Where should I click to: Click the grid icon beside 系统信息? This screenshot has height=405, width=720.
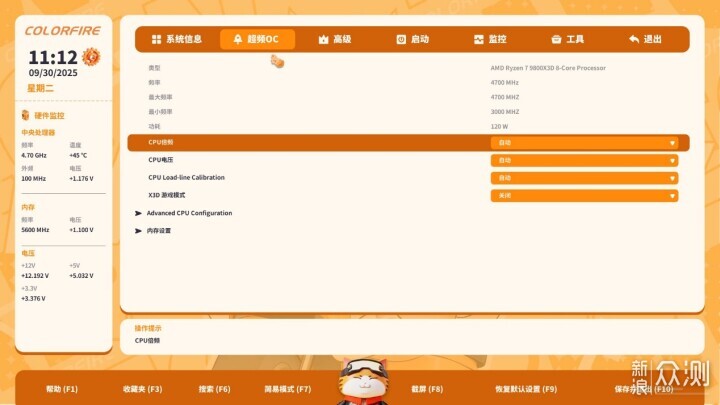[157, 39]
